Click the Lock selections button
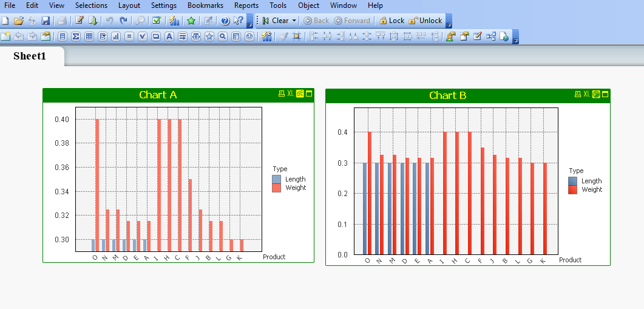The height and width of the screenshot is (309, 644). point(391,21)
